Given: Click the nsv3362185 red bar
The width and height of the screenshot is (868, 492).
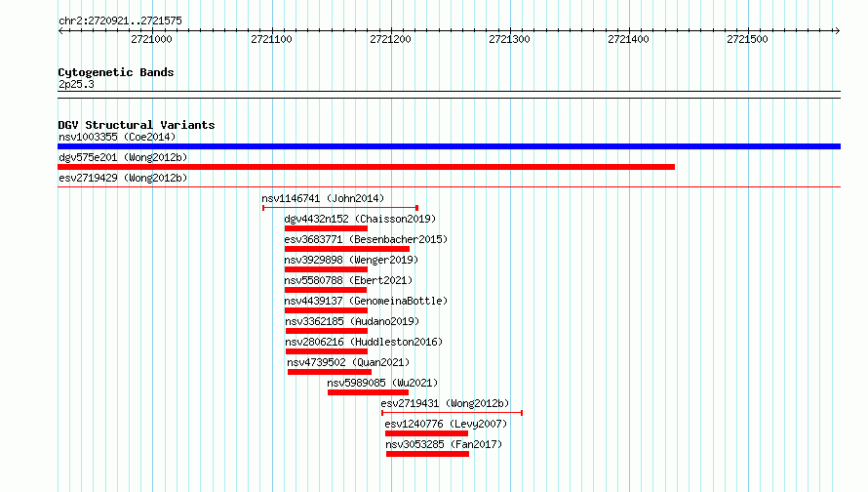Looking at the screenshot, I should (x=327, y=331).
